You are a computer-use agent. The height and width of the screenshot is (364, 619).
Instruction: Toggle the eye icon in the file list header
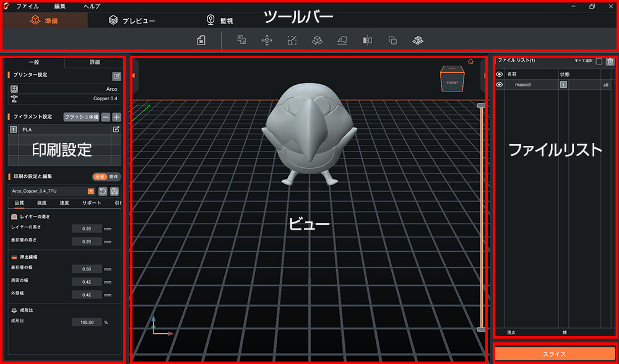pyautogui.click(x=500, y=74)
